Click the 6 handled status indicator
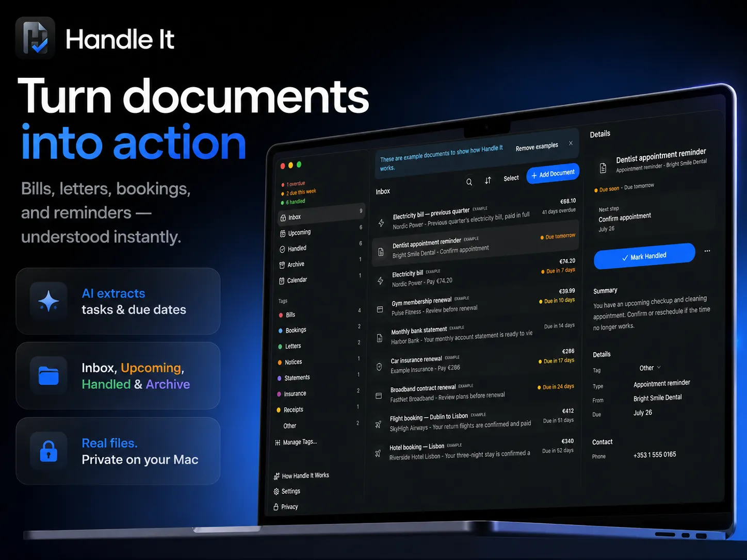 (x=293, y=202)
